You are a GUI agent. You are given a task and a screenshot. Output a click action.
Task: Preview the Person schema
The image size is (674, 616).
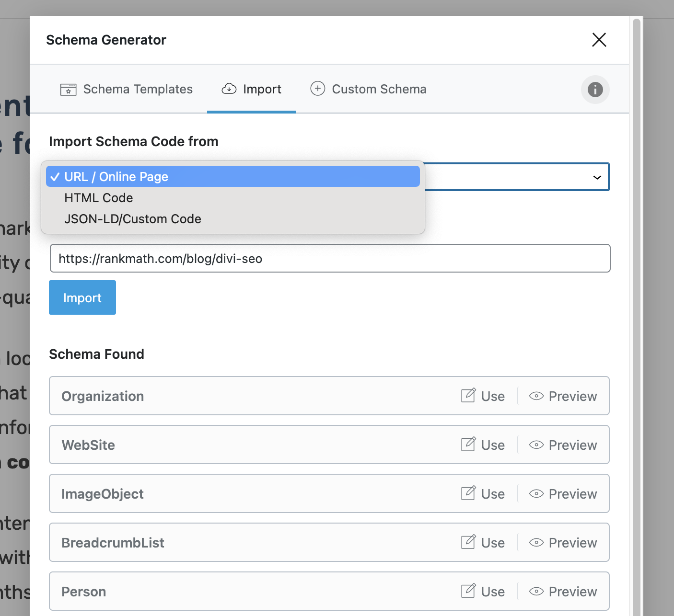click(x=563, y=592)
